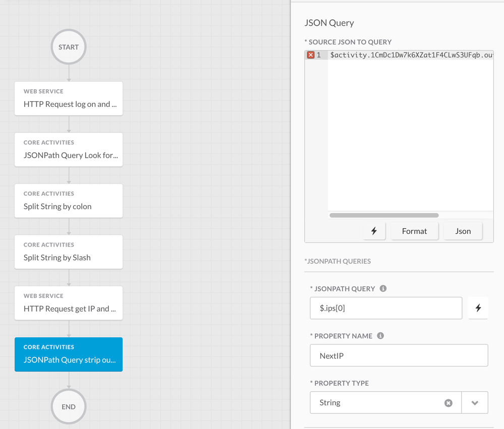Image resolution: width=504 pixels, height=429 pixels.
Task: Select the JSONPath Query strip out activity
Action: (69, 354)
